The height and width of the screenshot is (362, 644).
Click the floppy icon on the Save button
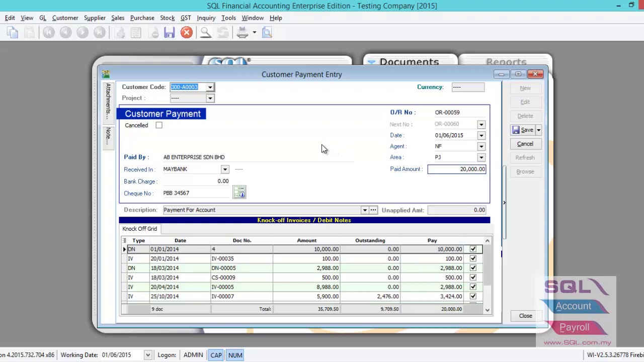point(516,130)
